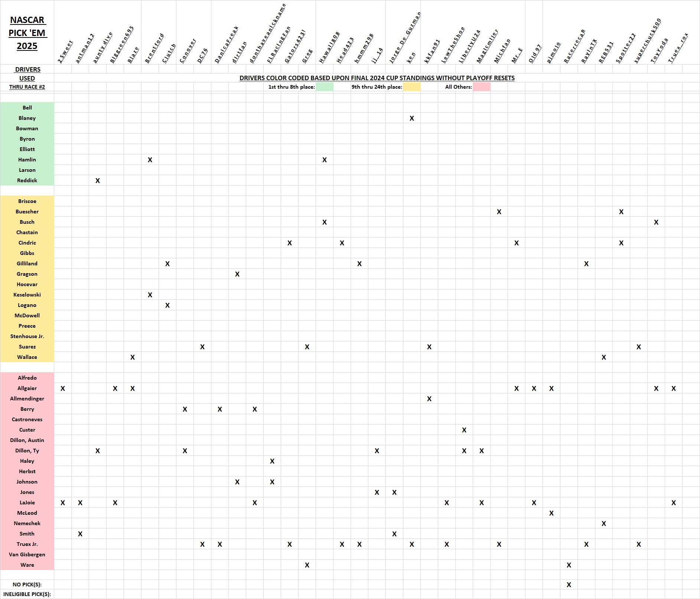Click the Chastain driver row label
The image size is (700, 599).
[27, 232]
